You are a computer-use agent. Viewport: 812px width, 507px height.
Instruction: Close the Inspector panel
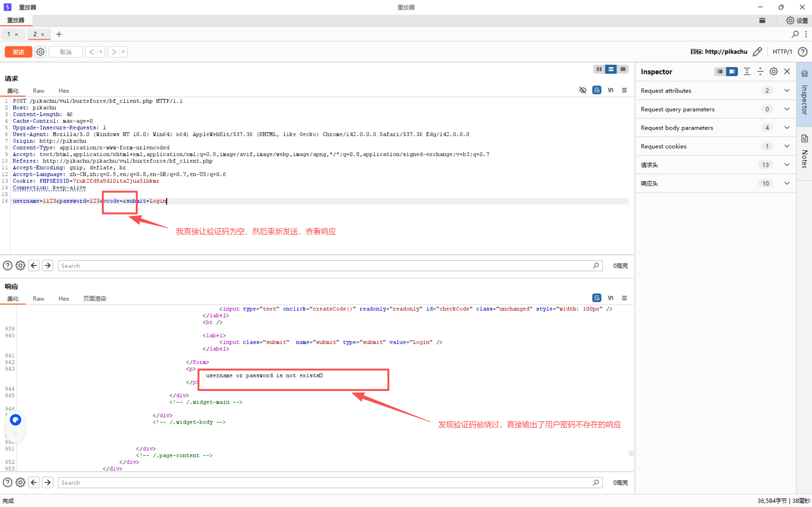[x=787, y=71]
